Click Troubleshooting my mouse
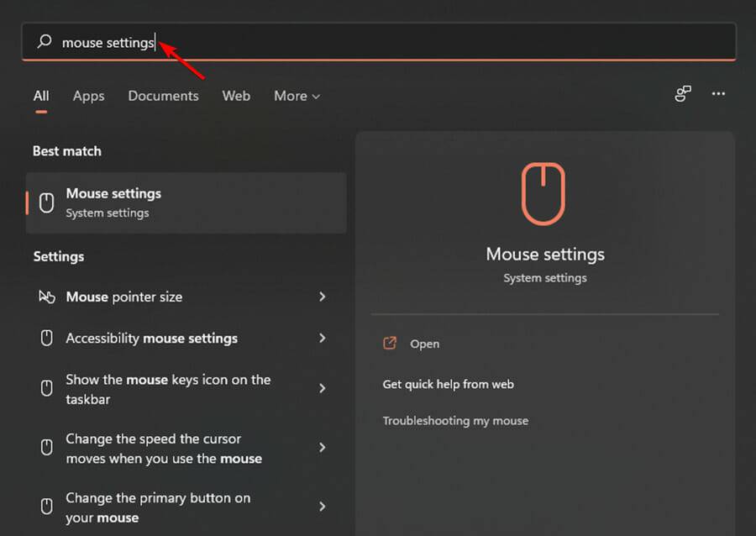Image resolution: width=756 pixels, height=536 pixels. [x=455, y=421]
